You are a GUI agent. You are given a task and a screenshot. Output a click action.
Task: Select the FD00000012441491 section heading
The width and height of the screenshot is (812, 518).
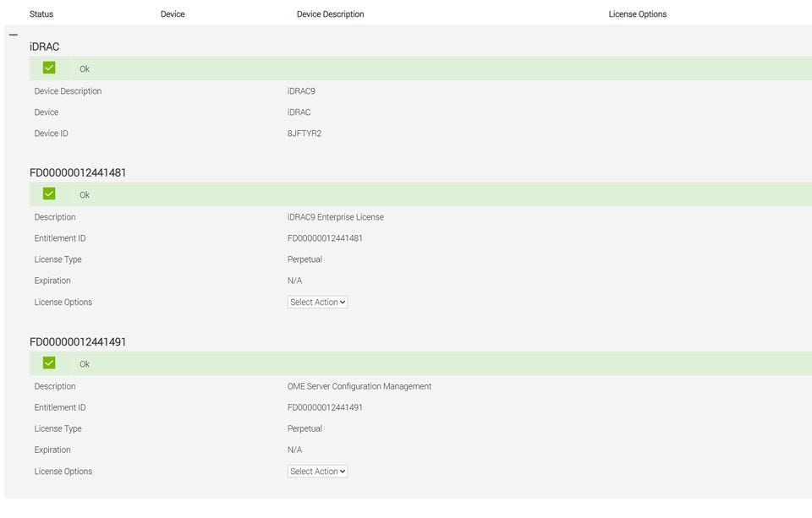[x=78, y=342]
